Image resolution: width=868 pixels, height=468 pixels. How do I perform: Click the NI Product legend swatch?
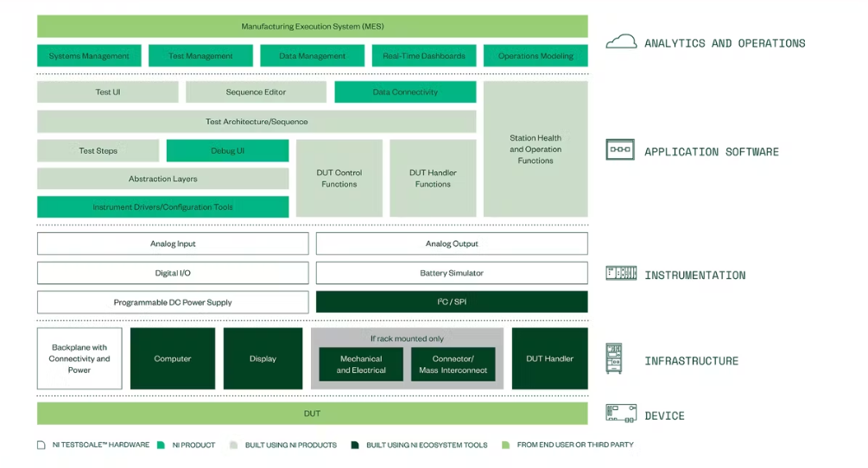pyautogui.click(x=162, y=445)
